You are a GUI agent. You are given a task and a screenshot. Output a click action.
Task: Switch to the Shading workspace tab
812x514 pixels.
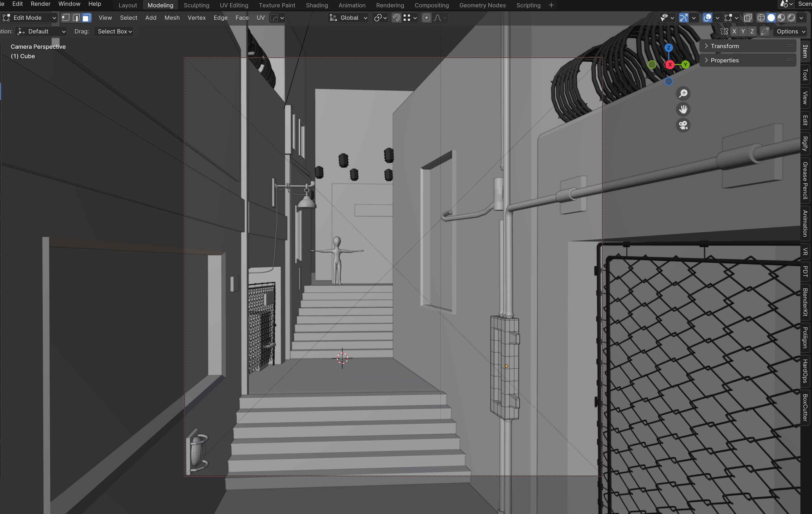pyautogui.click(x=317, y=5)
